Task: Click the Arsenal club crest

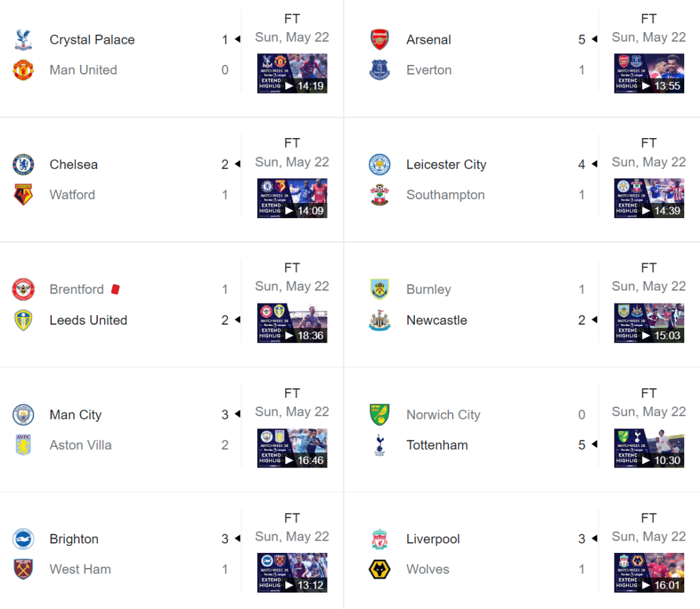Action: coord(380,40)
